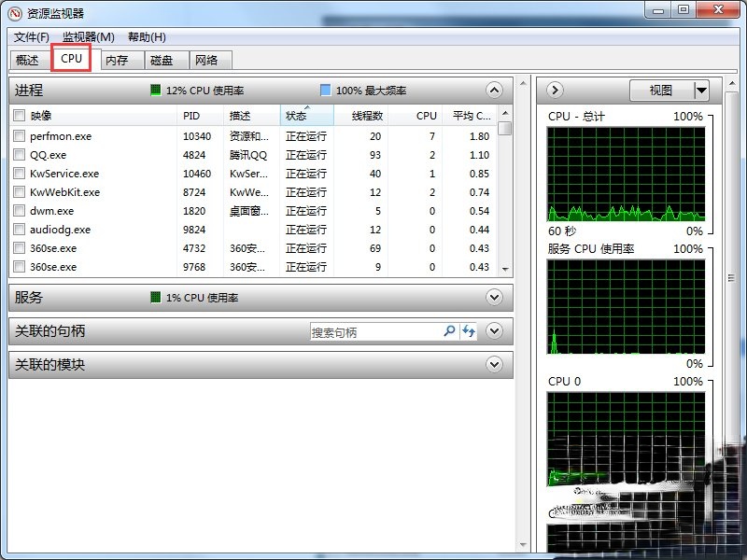Screen dimensions: 747x560
Task: Check the select-all checkbox in the 映像 header
Action: coord(20,115)
